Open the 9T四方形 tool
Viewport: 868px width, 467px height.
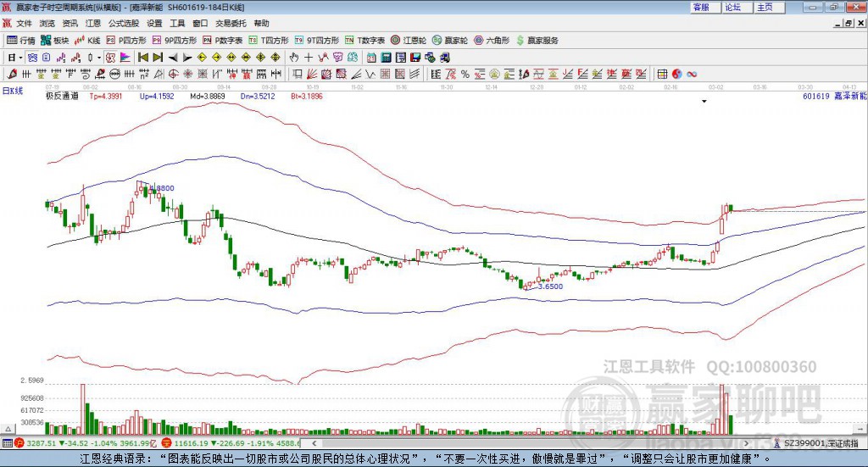tap(317, 41)
